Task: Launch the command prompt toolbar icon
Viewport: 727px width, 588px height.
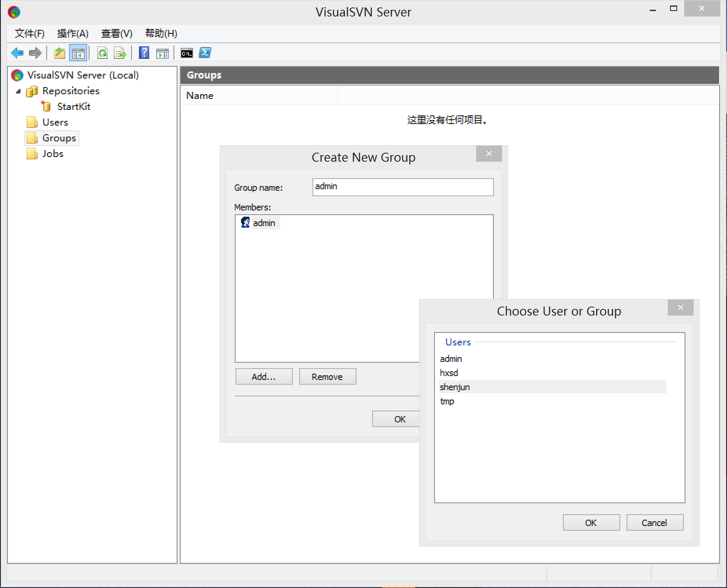Action: tap(186, 53)
